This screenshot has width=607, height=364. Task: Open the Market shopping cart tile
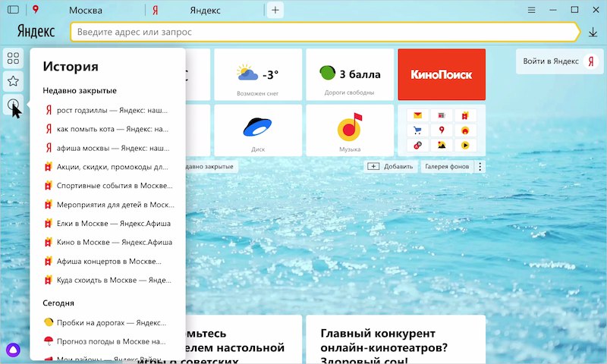pos(418,130)
